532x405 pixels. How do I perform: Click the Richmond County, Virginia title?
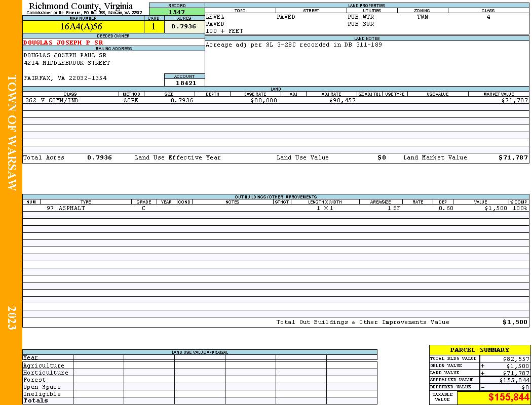[81, 6]
